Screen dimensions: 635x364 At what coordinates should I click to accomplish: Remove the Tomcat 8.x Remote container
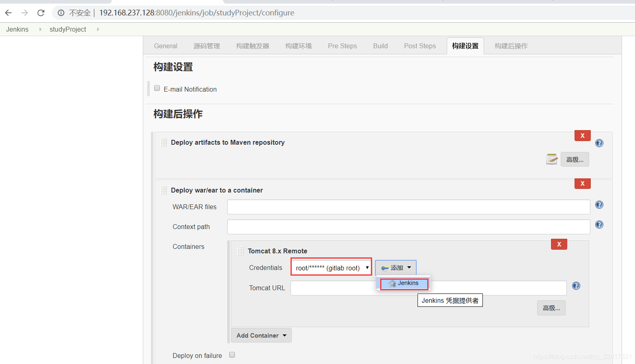pos(559,244)
